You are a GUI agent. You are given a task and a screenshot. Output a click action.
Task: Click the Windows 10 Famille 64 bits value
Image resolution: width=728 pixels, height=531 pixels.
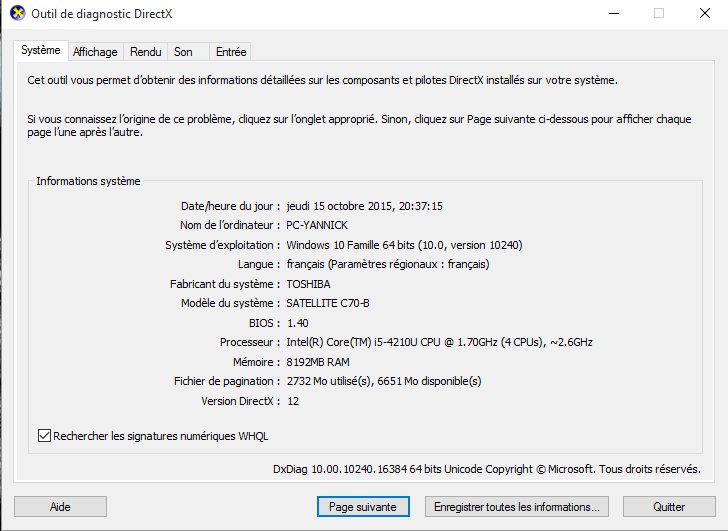click(x=404, y=245)
